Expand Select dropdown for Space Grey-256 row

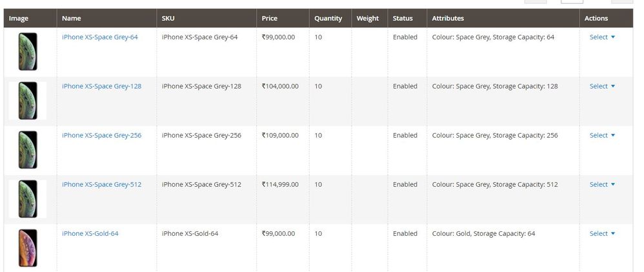click(602, 136)
